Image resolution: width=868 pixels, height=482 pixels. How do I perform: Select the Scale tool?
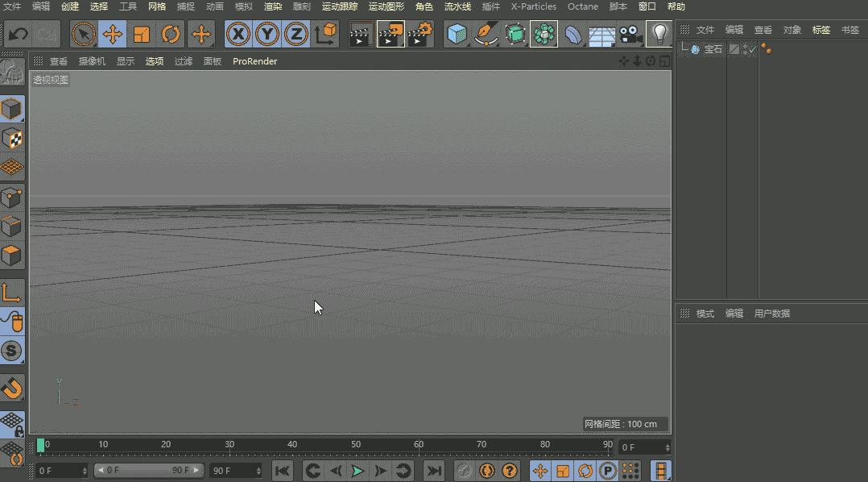pos(142,34)
